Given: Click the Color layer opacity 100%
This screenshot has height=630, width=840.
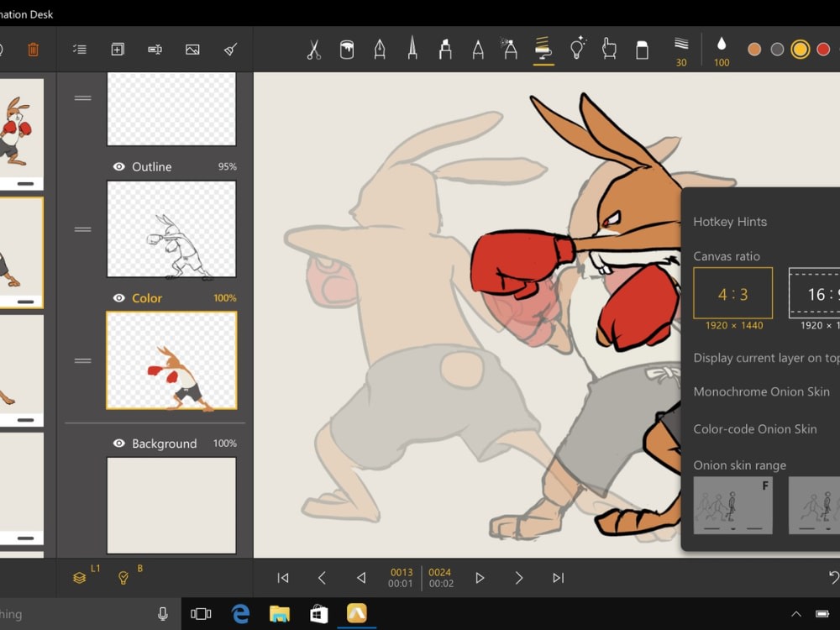Looking at the screenshot, I should [x=225, y=298].
